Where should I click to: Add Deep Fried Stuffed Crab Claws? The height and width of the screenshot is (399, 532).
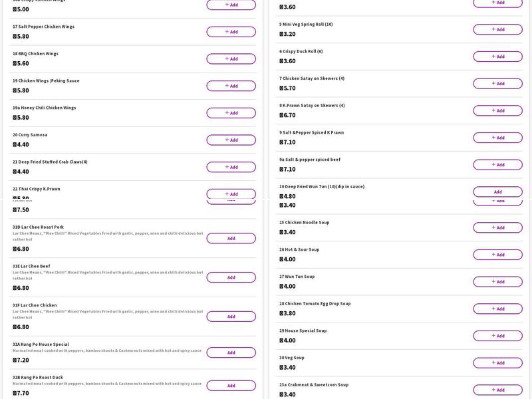click(231, 167)
